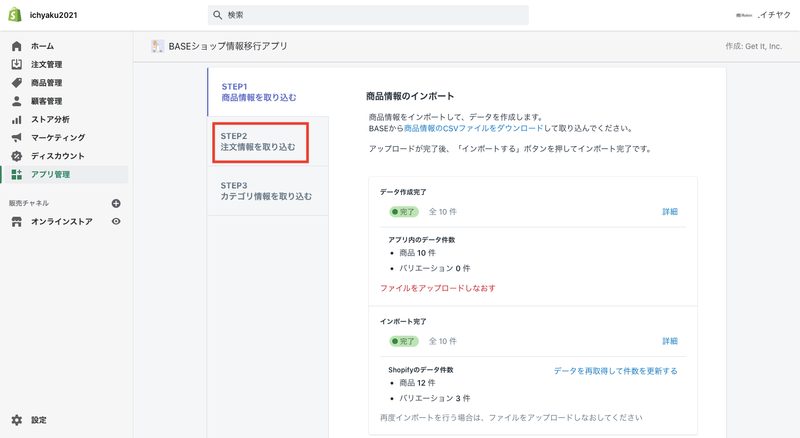Open オンラインストア channel
The image size is (800, 438).
click(x=62, y=222)
